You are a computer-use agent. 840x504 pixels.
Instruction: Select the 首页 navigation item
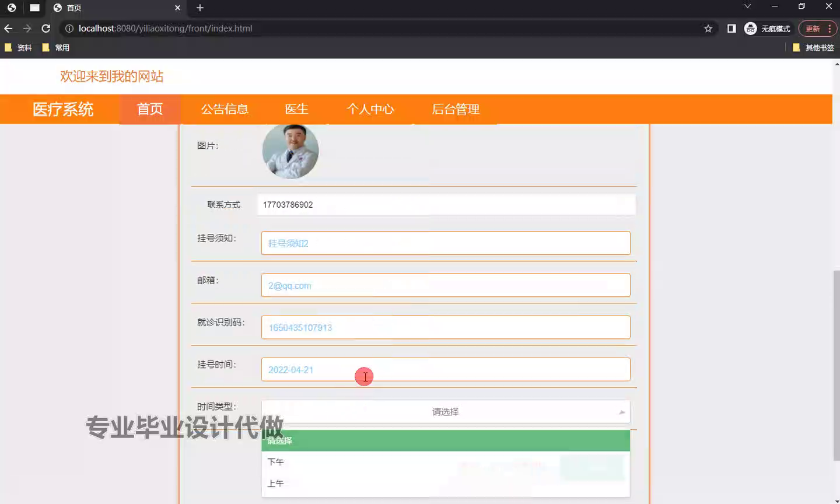[150, 109]
